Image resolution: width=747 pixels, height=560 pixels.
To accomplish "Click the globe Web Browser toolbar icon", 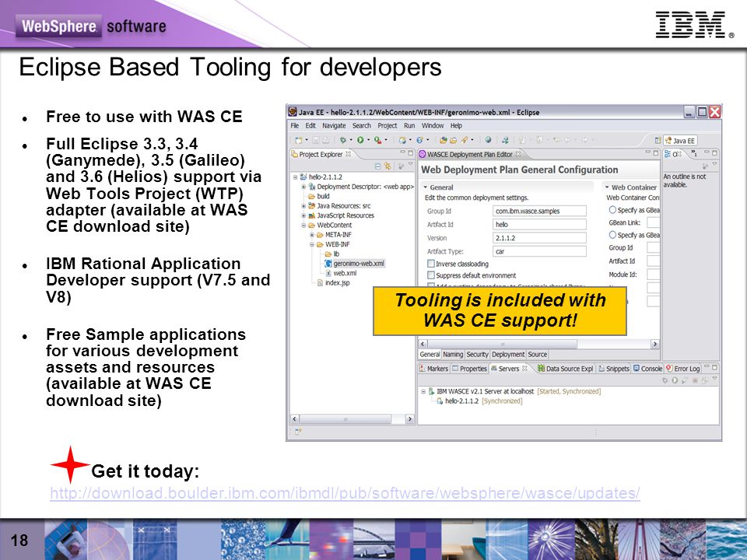I will point(489,140).
